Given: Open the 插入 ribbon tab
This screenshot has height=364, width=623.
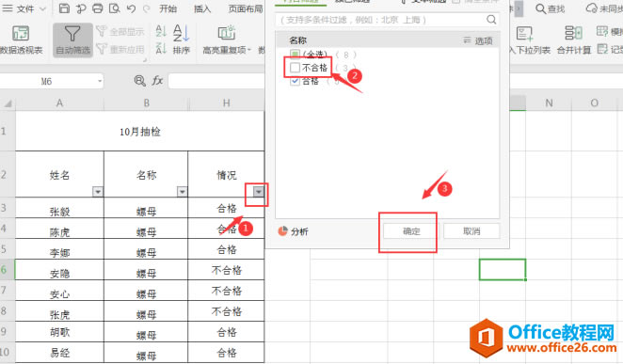Looking at the screenshot, I should point(202,8).
